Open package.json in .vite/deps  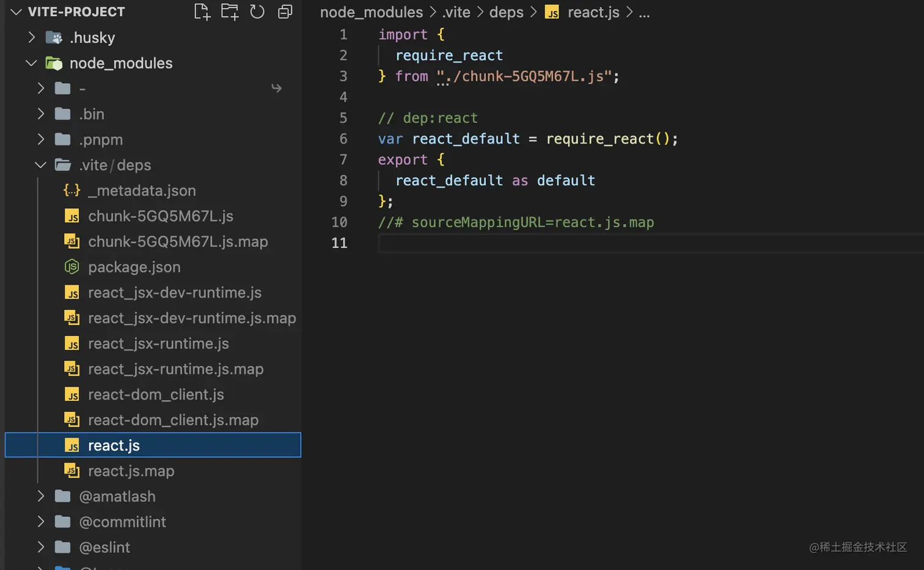[x=134, y=267]
